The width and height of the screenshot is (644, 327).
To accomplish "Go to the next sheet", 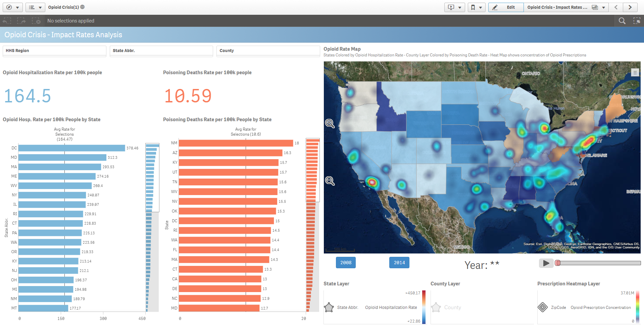I will pos(630,7).
